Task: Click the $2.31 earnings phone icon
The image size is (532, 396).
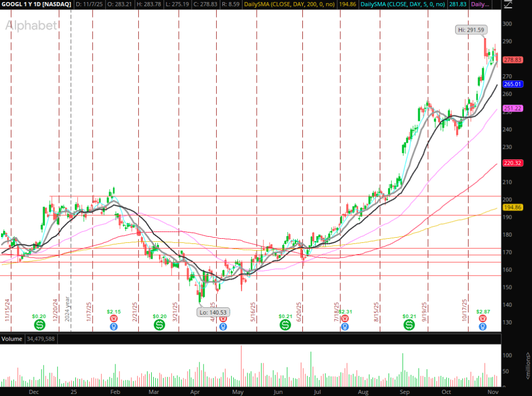Action: (x=345, y=318)
